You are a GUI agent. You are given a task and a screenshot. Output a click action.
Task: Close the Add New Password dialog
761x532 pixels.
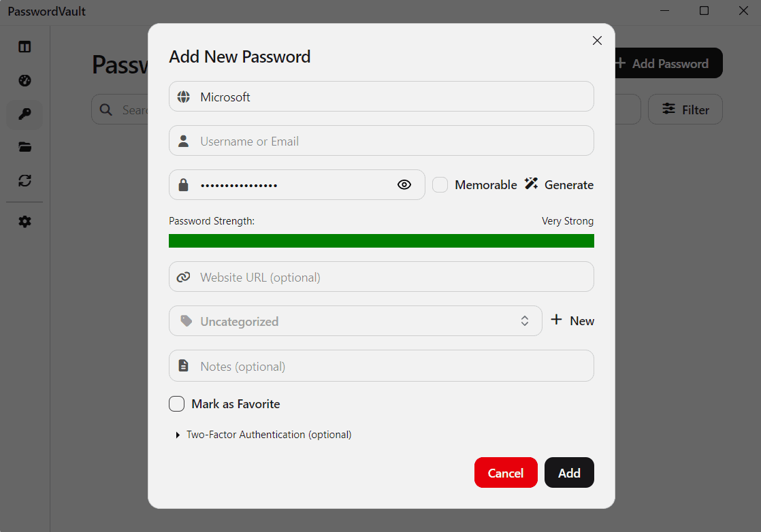click(597, 40)
